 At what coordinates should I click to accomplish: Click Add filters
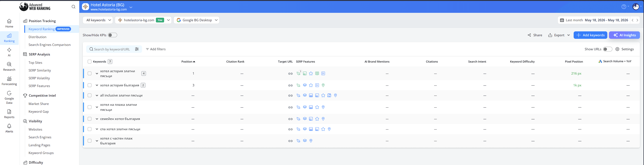(156, 49)
